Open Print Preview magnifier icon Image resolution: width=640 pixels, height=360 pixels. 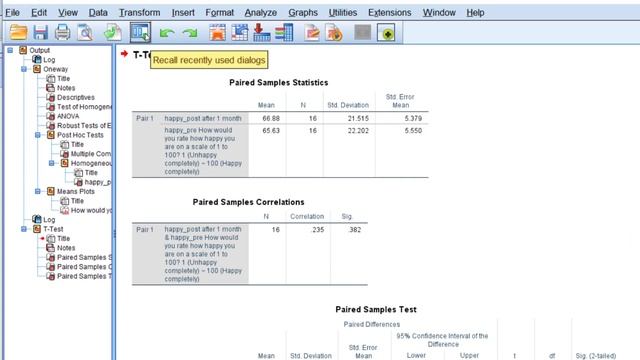(85, 32)
